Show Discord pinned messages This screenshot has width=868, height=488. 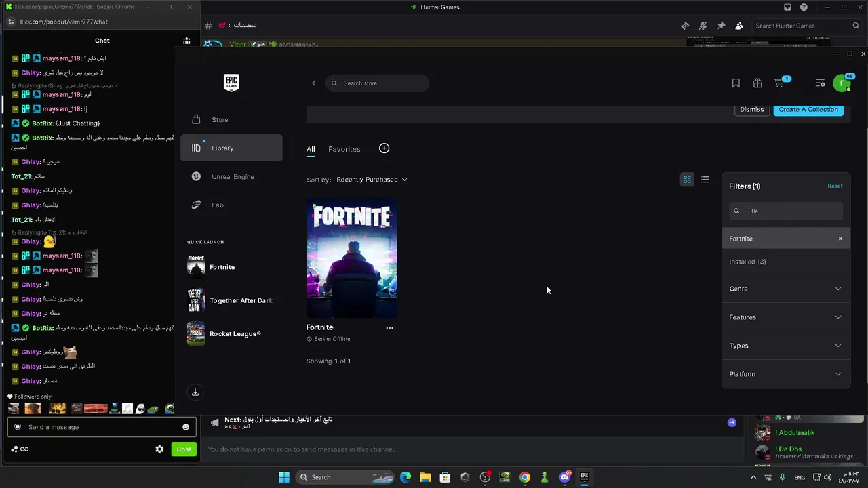pyautogui.click(x=721, y=26)
